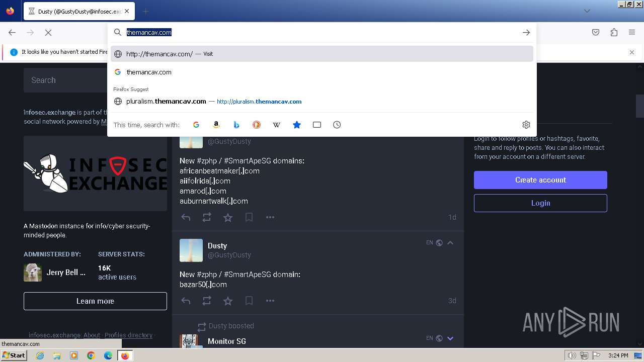This screenshot has width=644, height=362.
Task: Launch Microsoft Edge from taskbar
Action: tap(108, 355)
